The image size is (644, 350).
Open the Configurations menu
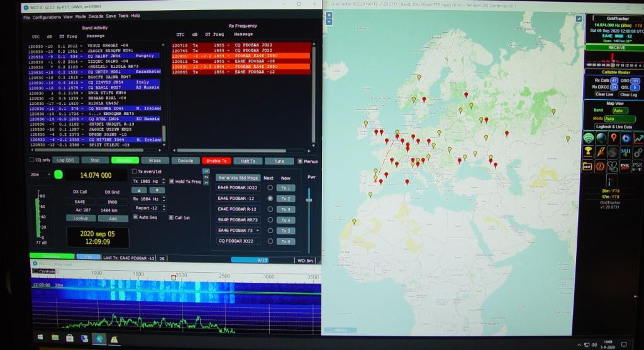[47, 17]
